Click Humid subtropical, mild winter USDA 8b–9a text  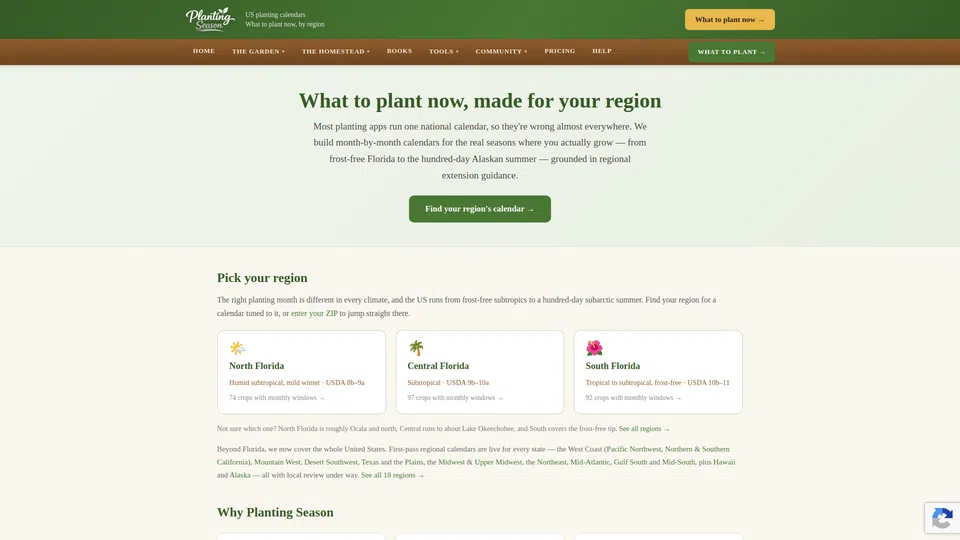coord(296,382)
